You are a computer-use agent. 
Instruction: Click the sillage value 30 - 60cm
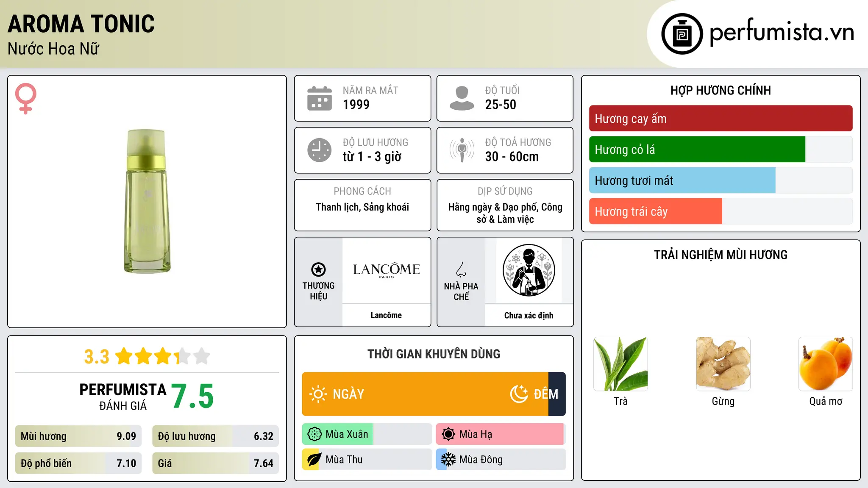tap(512, 157)
